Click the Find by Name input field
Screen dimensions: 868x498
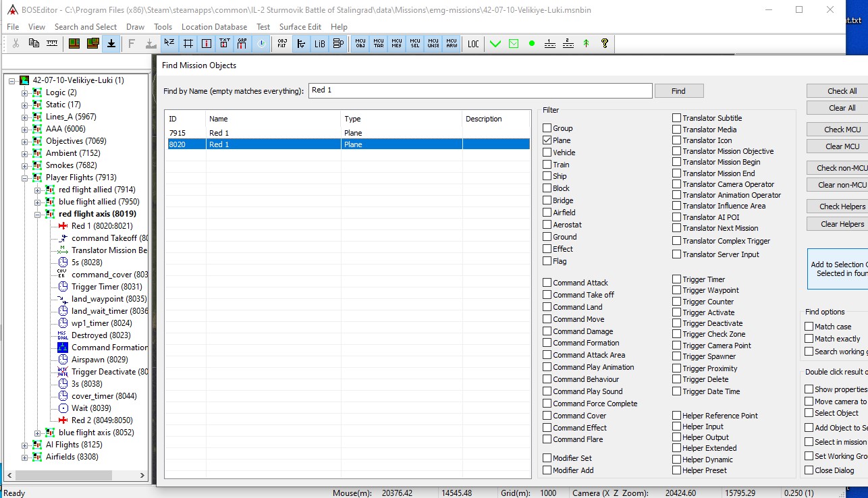point(480,90)
